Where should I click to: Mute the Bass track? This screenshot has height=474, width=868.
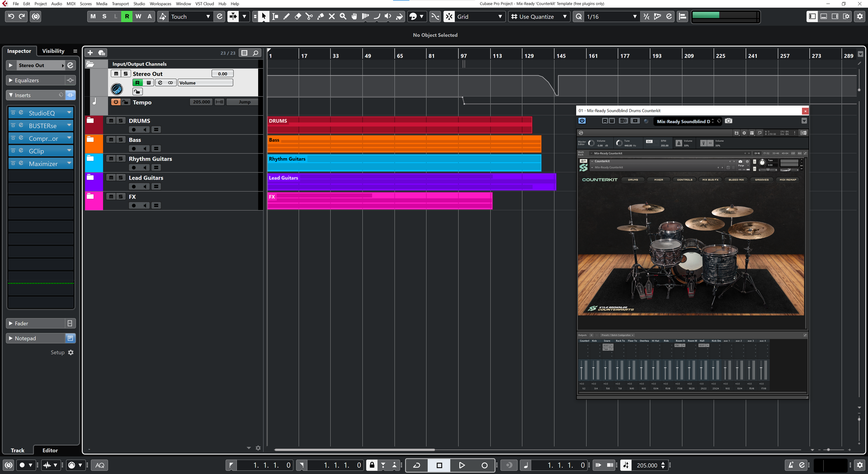111,139
